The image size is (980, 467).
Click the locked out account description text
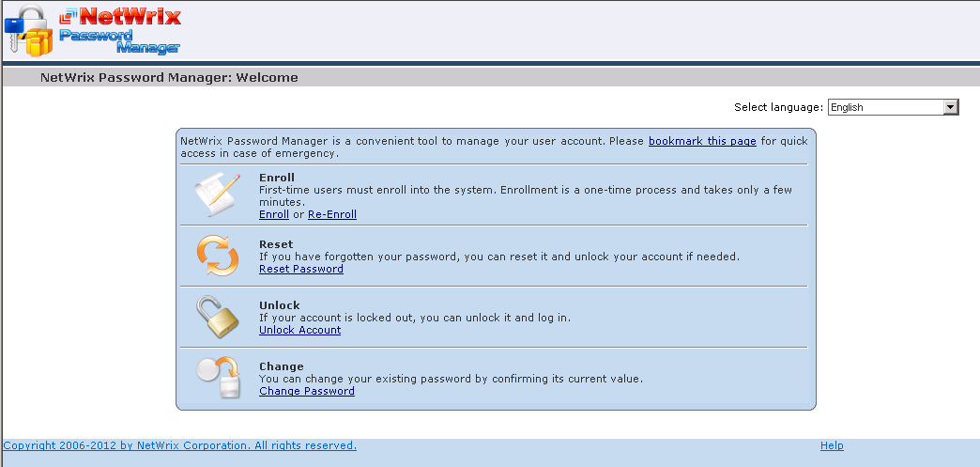(x=415, y=318)
